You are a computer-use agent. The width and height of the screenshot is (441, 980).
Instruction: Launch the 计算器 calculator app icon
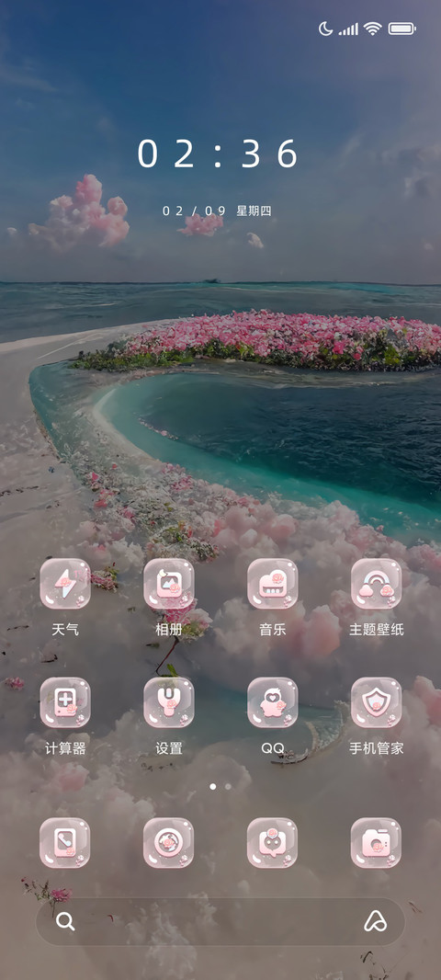pos(65,702)
